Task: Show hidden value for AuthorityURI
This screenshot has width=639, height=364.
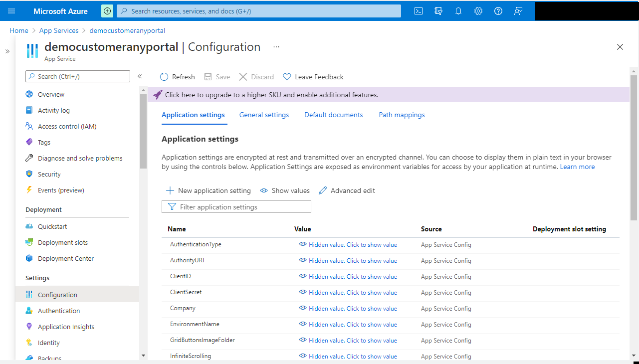Action: tap(348, 261)
